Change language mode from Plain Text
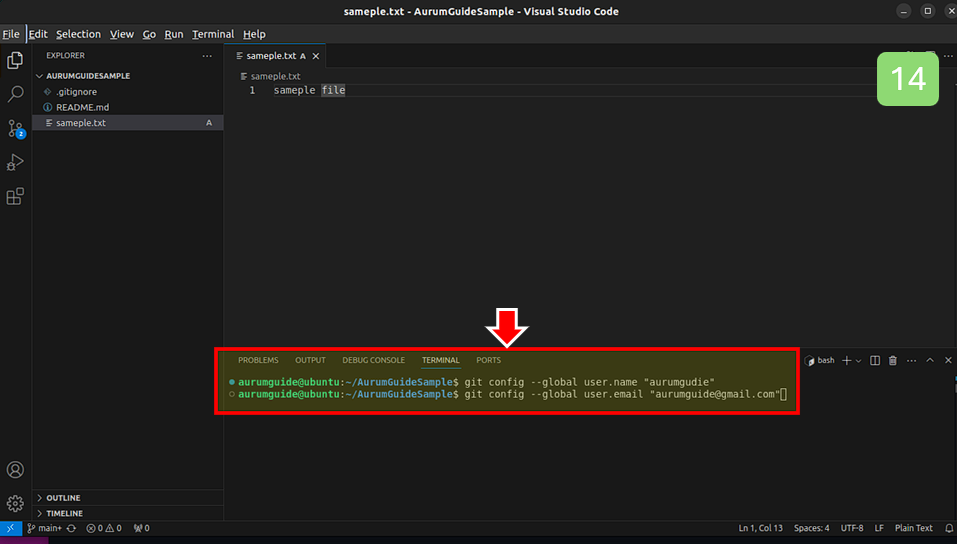This screenshot has height=544, width=957. [914, 528]
